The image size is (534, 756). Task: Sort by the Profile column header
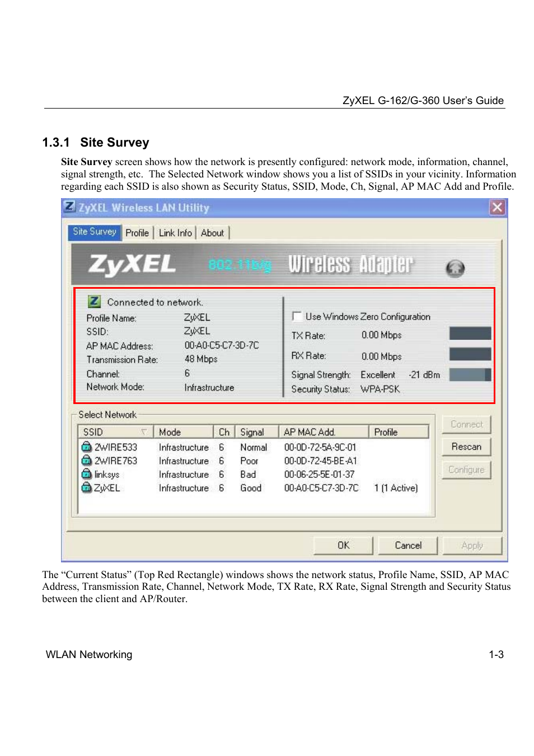pyautogui.click(x=399, y=431)
